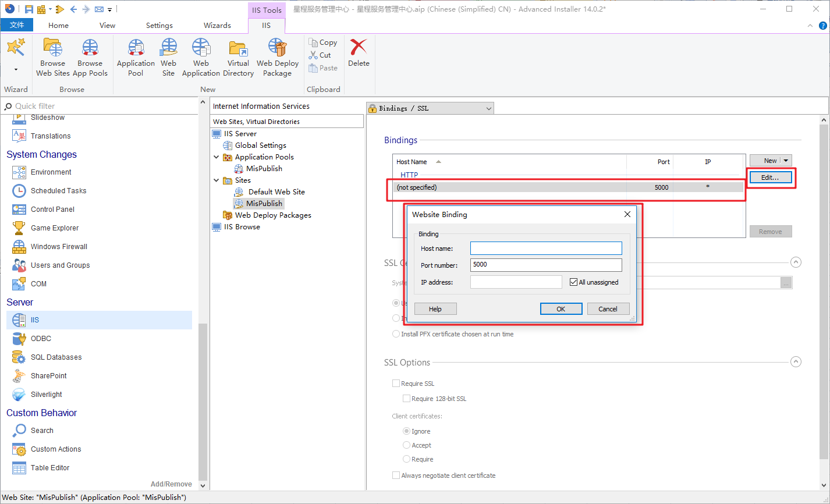Select the Require client certificates option
Screen dimensions: 830x504
click(406, 459)
